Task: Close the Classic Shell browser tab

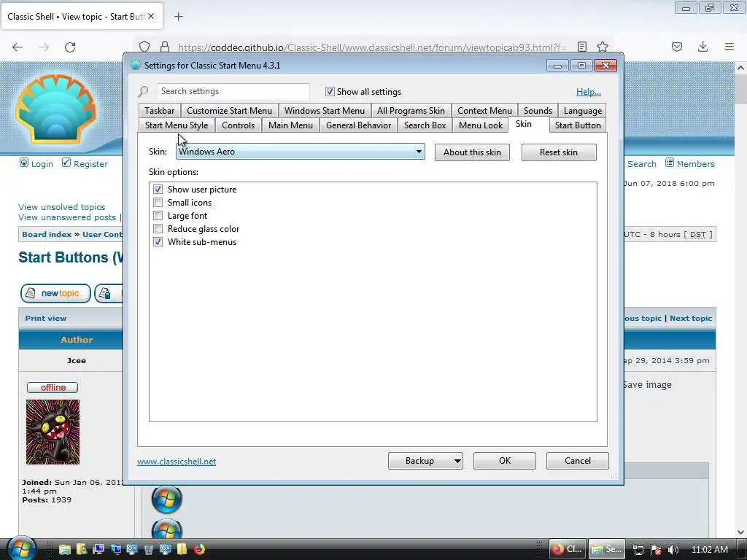Action: click(151, 16)
